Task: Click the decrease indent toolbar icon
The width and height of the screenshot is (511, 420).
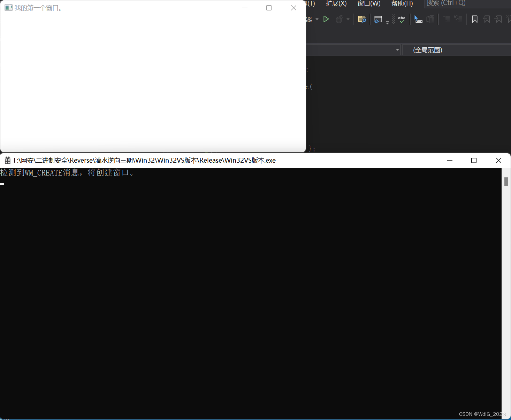Action: [447, 19]
